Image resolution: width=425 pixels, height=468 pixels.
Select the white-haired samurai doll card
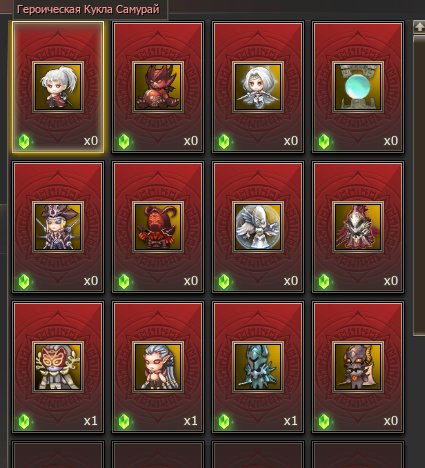[58, 87]
